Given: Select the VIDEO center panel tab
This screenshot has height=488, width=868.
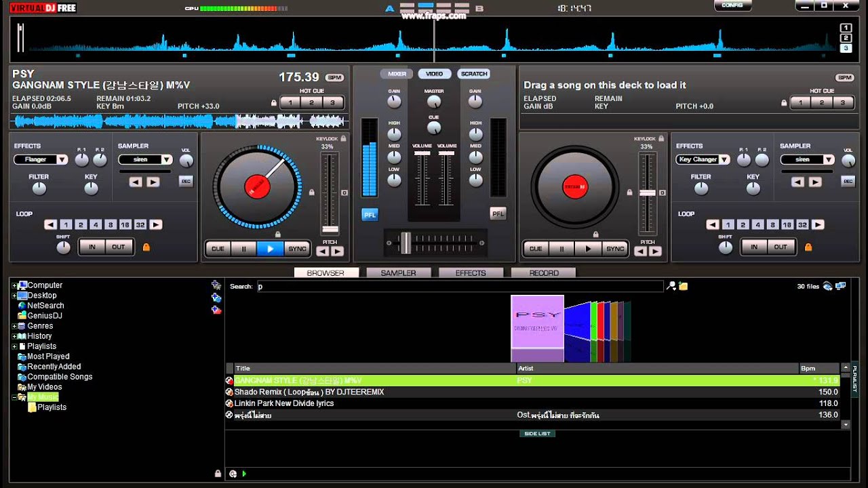Looking at the screenshot, I should pos(435,74).
